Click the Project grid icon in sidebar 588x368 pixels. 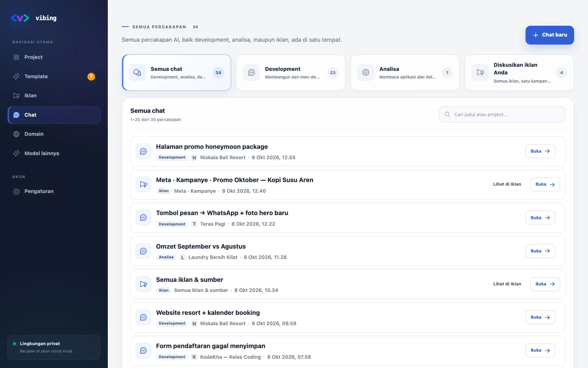pyautogui.click(x=16, y=57)
